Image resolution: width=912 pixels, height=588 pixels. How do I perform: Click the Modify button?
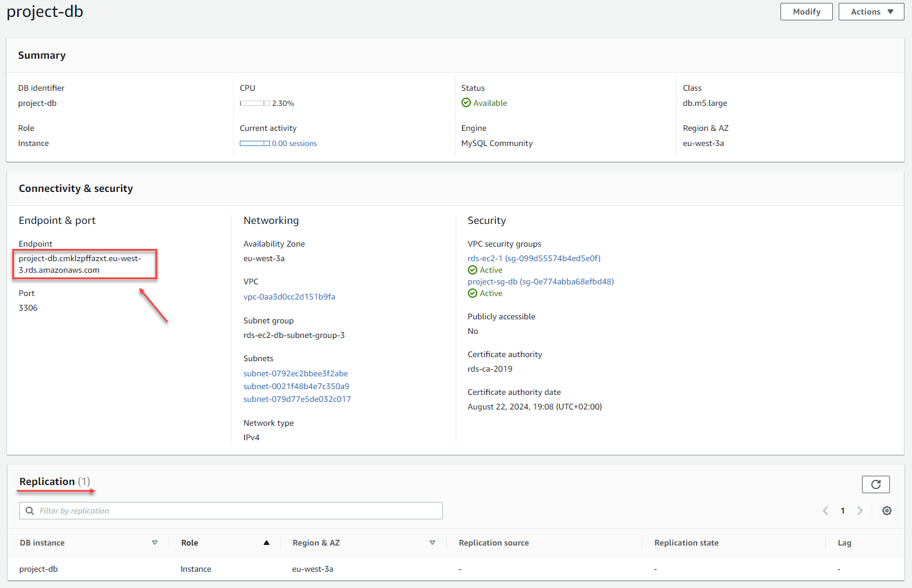coord(806,12)
